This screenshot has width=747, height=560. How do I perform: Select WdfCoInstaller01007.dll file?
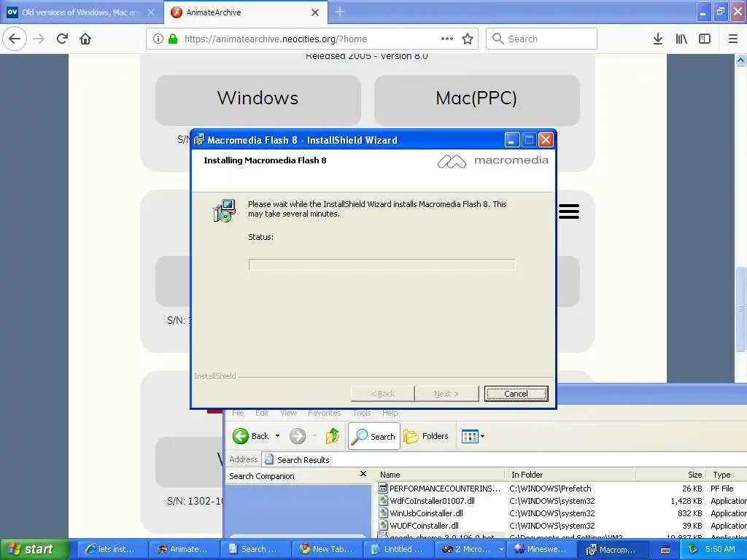point(432,500)
